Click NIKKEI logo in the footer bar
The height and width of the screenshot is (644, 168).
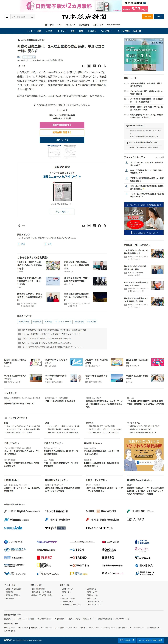click(x=8, y=640)
